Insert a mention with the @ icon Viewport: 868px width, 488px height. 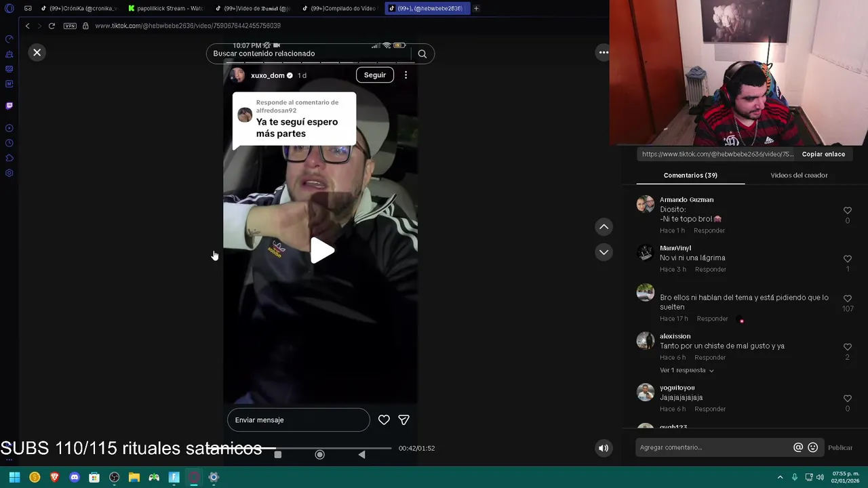(x=798, y=447)
